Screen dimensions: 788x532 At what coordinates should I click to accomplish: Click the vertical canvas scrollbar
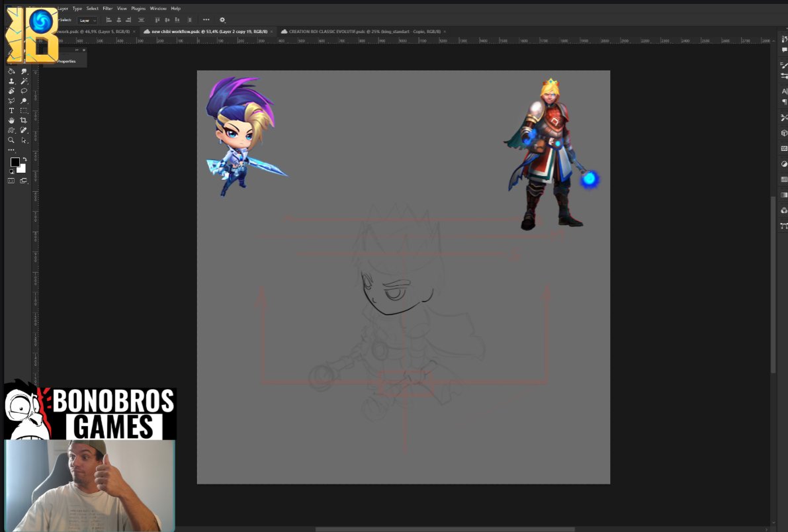(773, 284)
